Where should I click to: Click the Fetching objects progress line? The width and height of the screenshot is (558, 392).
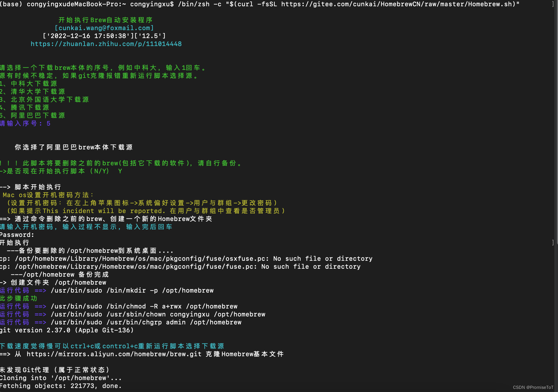point(61,386)
